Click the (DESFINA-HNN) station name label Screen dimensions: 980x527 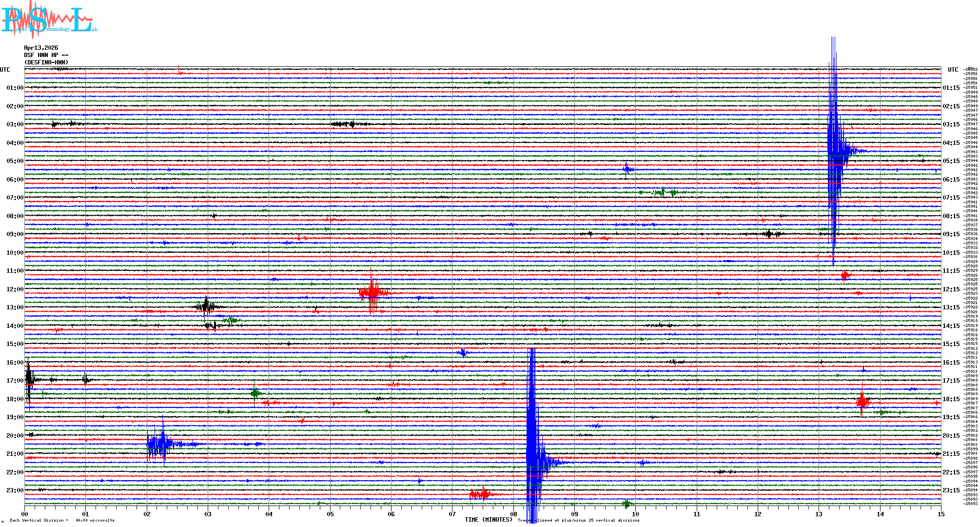[x=46, y=62]
